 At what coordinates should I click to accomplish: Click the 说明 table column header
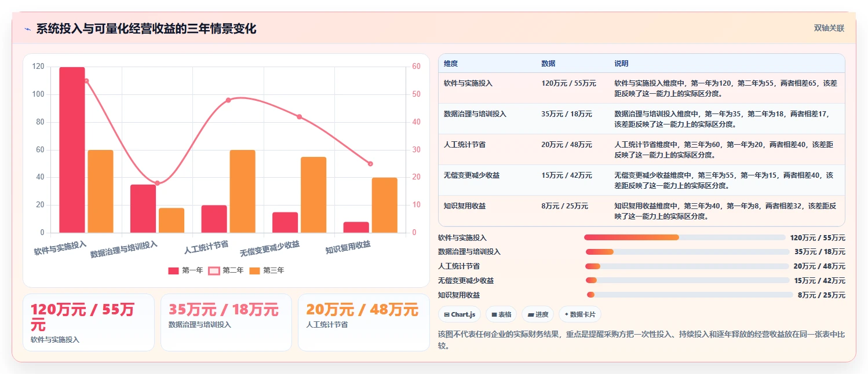tap(621, 64)
